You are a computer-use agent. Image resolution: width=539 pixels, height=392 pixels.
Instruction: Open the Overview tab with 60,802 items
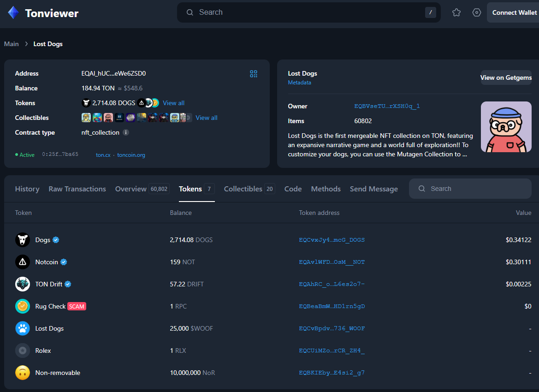coord(142,189)
